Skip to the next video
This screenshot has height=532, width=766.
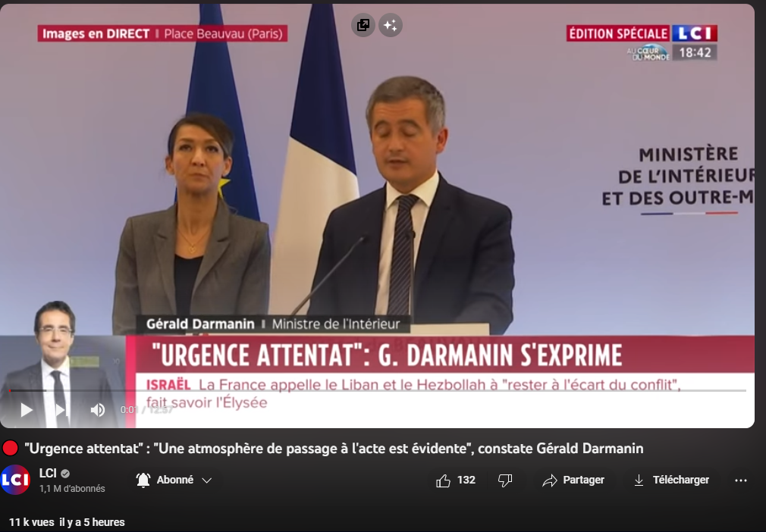[x=61, y=410]
